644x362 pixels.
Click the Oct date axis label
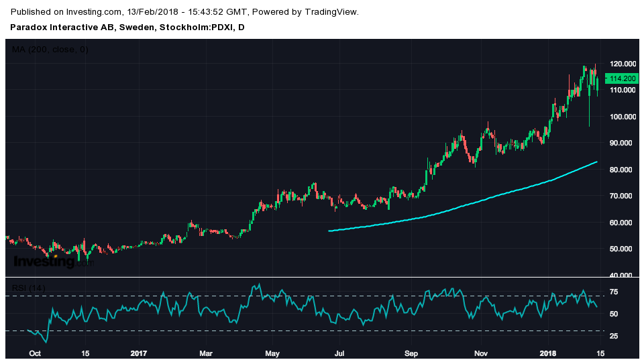pos(35,353)
